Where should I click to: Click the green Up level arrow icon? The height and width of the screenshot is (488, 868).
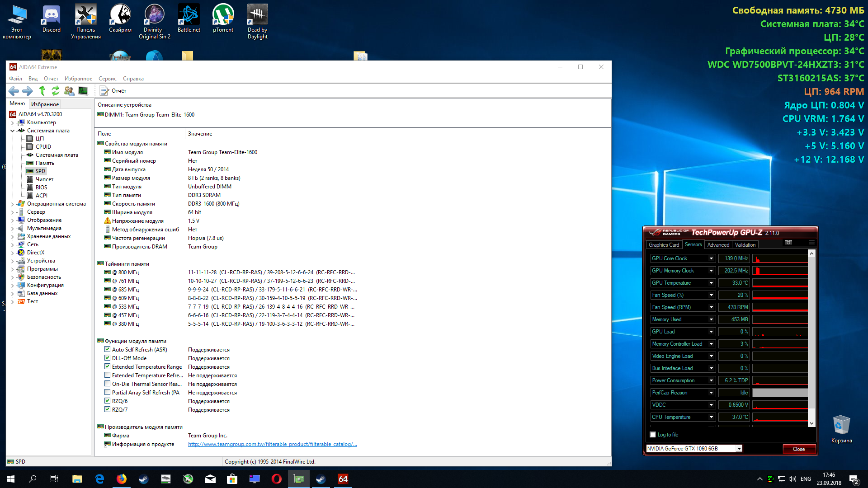[42, 91]
